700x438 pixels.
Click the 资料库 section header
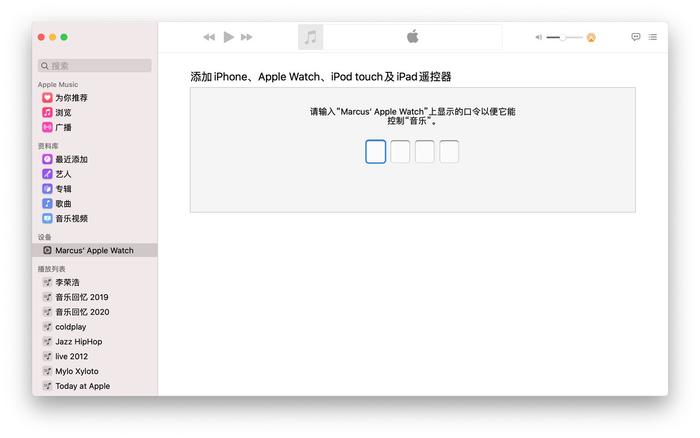(x=48, y=146)
